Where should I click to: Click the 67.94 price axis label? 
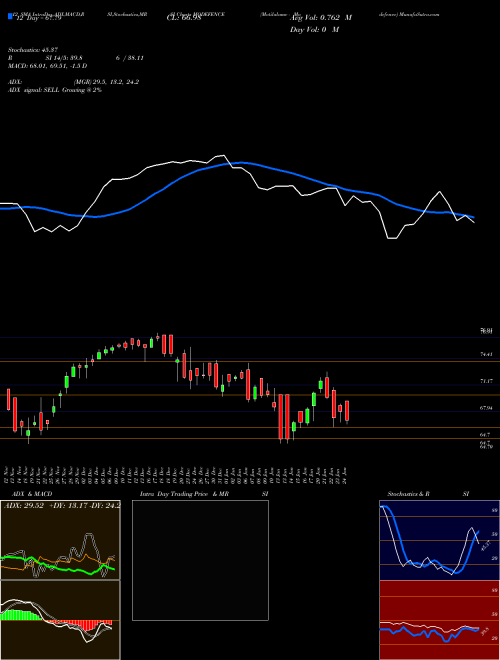pyautogui.click(x=486, y=408)
